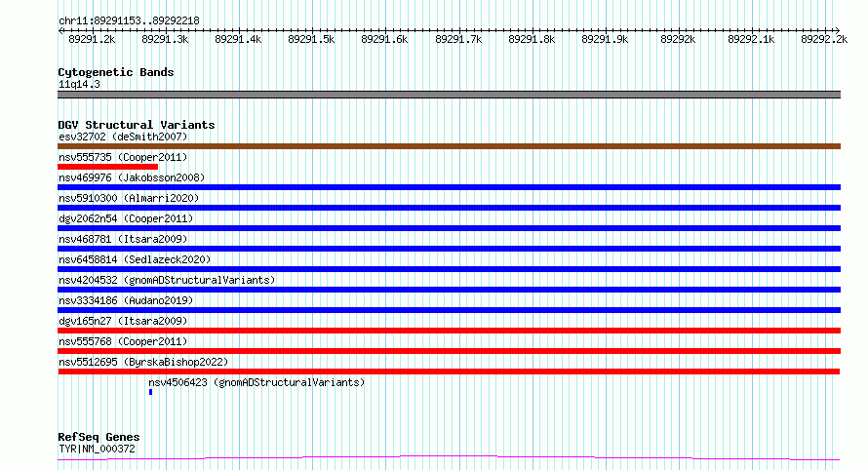Screen dimensions: 868x470
Task: Click the nsv468781 (Itsara2009) label
Action: click(123, 239)
